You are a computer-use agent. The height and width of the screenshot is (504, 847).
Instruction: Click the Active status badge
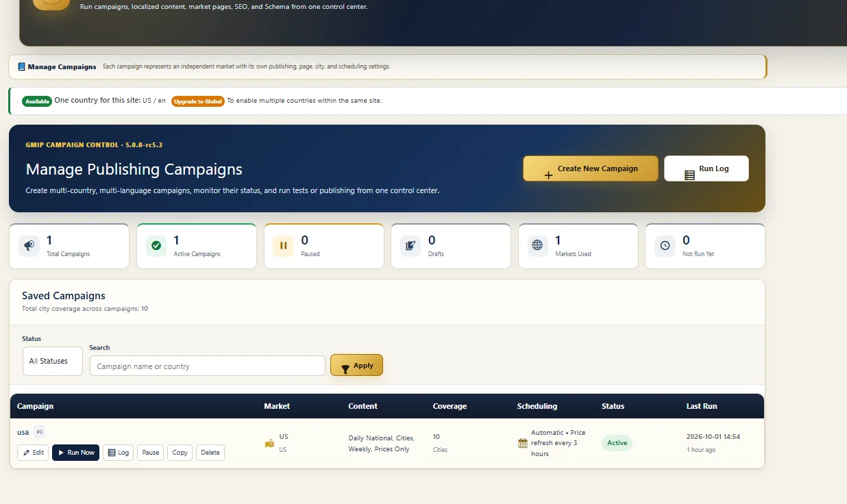pos(617,443)
